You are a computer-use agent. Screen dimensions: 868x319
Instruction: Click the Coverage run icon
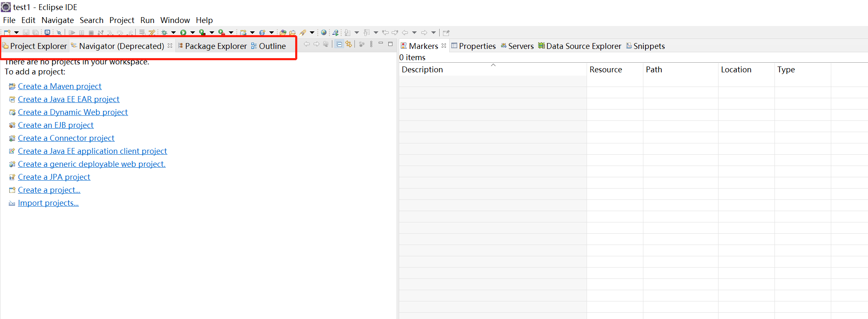pos(202,32)
